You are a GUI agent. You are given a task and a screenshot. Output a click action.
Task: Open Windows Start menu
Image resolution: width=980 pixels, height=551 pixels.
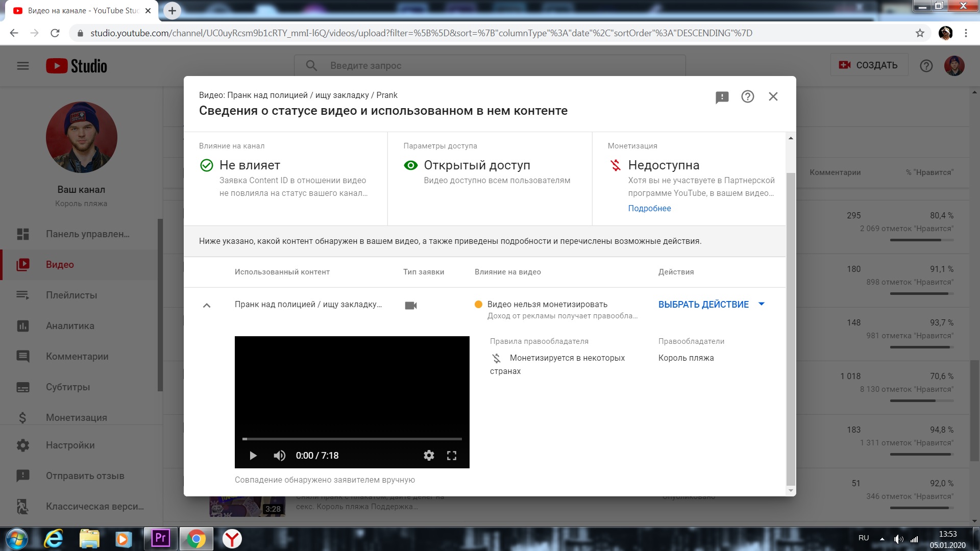click(x=16, y=539)
